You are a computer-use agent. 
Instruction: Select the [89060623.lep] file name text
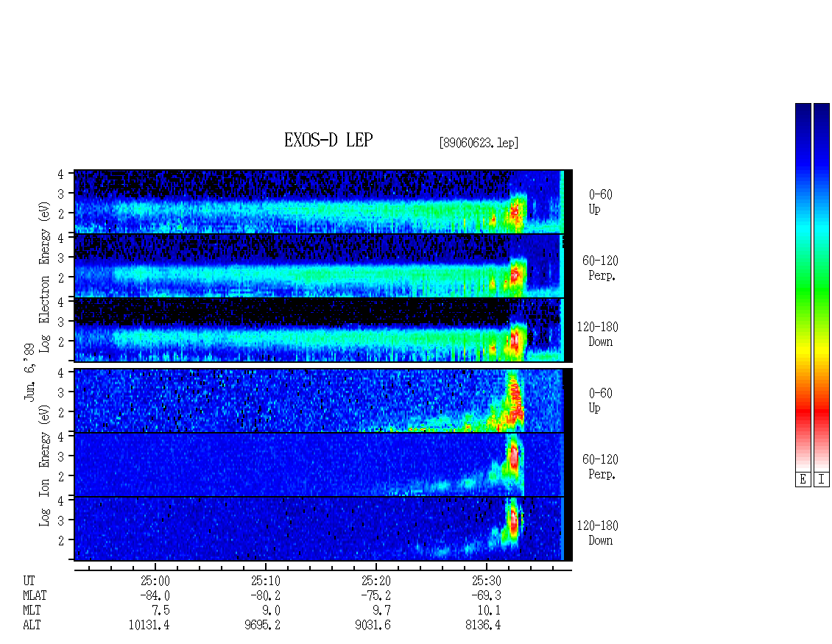click(x=479, y=143)
